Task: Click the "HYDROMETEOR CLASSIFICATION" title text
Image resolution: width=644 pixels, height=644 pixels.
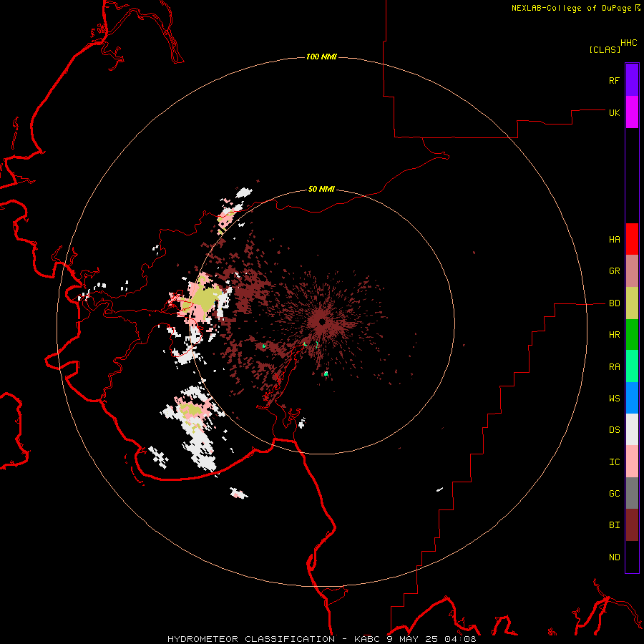Action: [251, 639]
